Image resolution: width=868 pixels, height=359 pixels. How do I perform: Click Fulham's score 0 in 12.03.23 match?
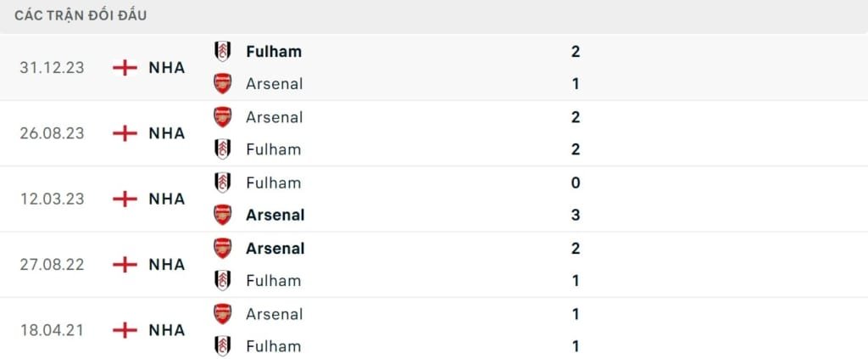(x=576, y=182)
